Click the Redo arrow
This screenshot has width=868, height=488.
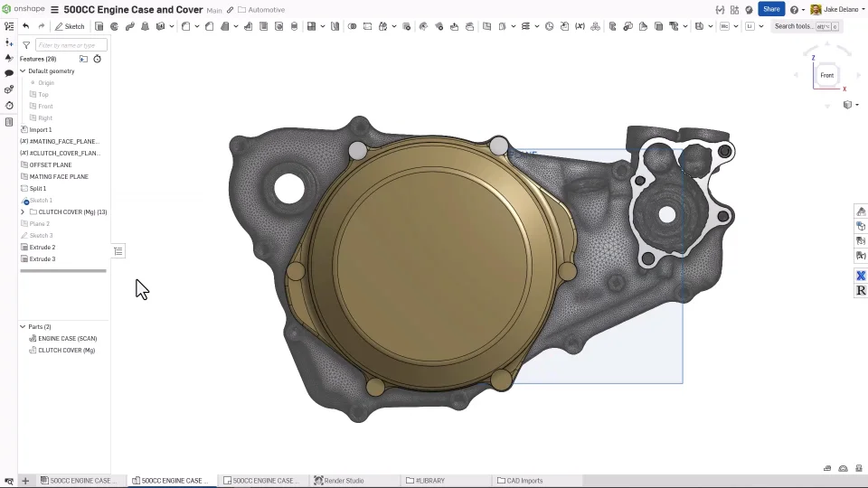pyautogui.click(x=42, y=26)
